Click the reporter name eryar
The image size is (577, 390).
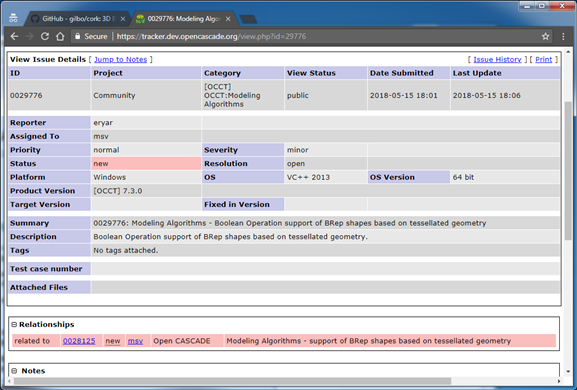point(103,123)
